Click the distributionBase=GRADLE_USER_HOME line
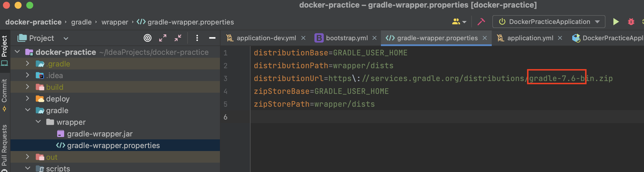Screen dimensions: 644x172 330,53
